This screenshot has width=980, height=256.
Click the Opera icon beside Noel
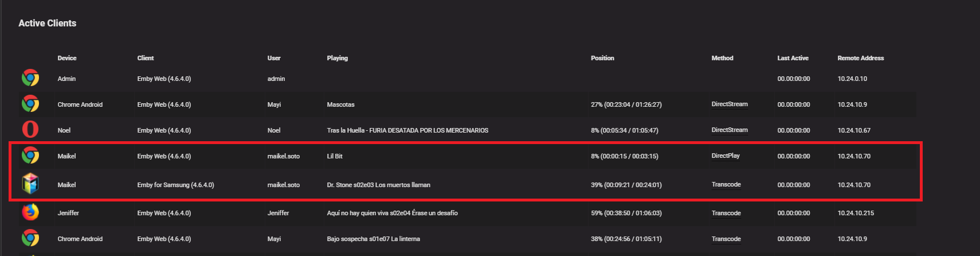[30, 130]
